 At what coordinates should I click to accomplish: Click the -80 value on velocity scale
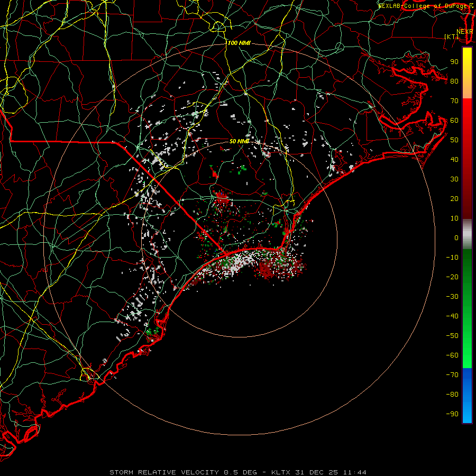tap(452, 395)
